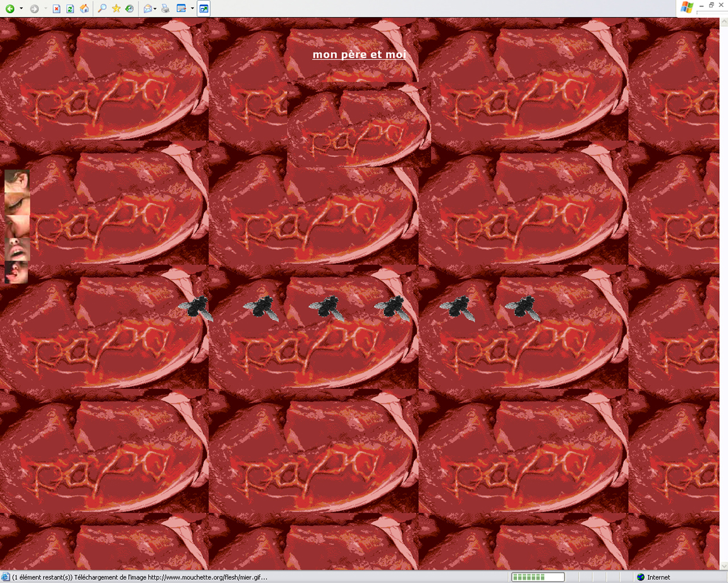
Task: Open the History clock icon
Action: coord(130,8)
